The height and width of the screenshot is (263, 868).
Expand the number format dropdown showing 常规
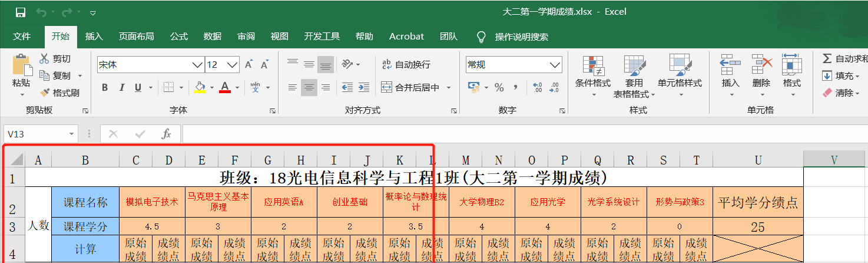point(555,64)
